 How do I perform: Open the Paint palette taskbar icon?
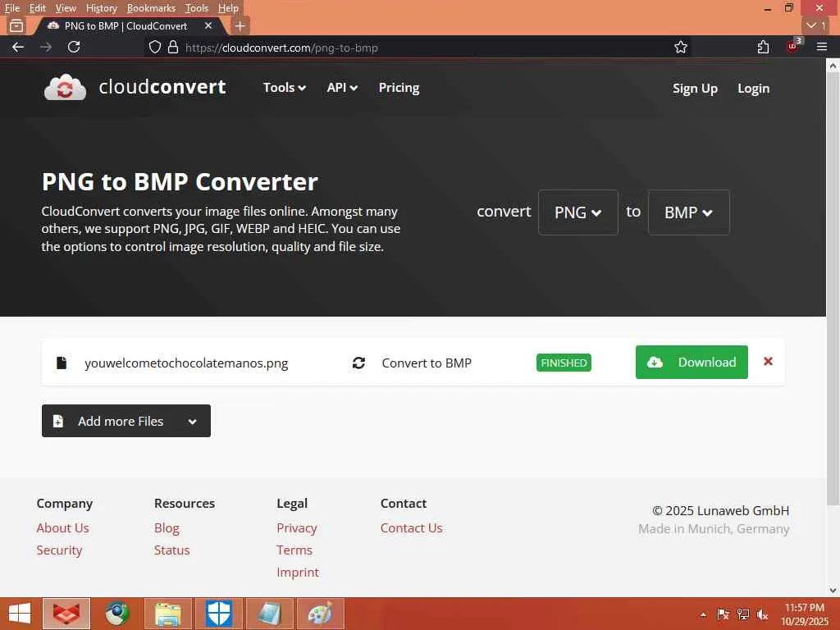[321, 614]
